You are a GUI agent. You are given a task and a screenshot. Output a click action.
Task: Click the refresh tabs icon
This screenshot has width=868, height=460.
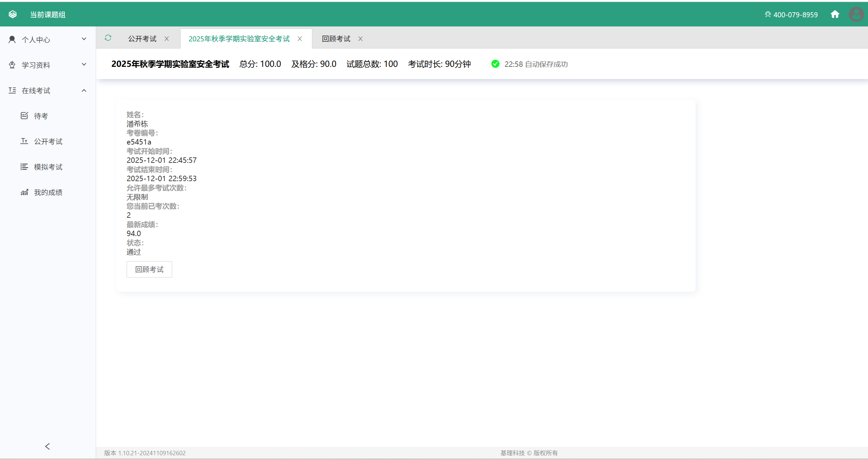coord(108,38)
